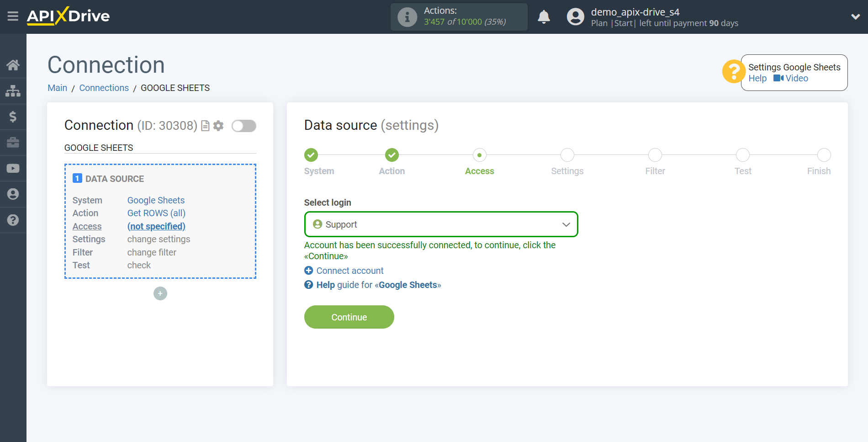Open the billing dollar sidebar icon

13,117
